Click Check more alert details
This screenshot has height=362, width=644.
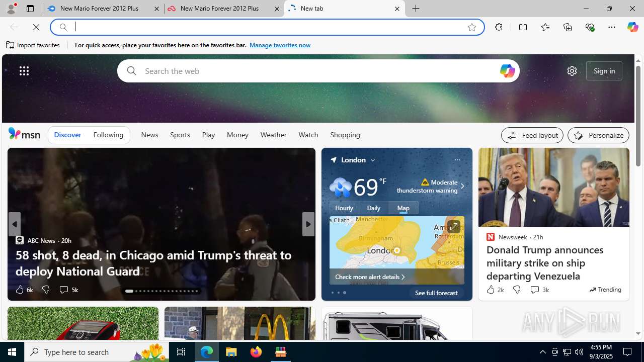coord(370,277)
